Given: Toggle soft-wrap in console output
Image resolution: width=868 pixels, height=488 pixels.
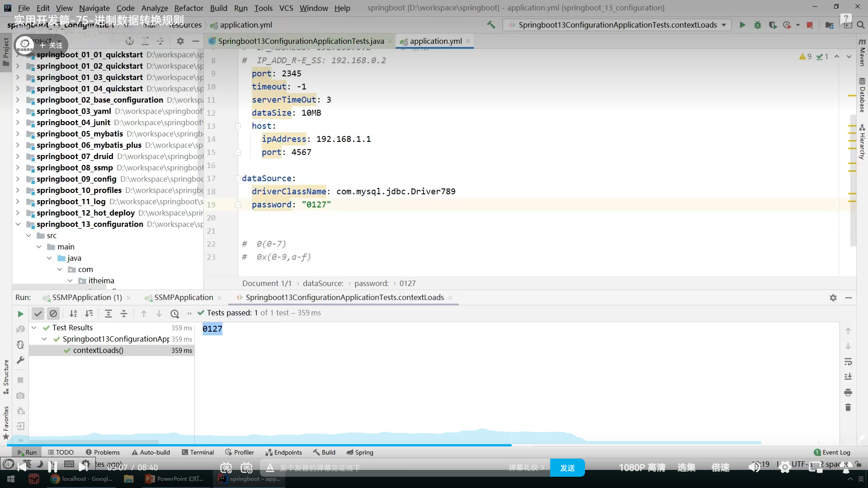Looking at the screenshot, I should pos(848,361).
